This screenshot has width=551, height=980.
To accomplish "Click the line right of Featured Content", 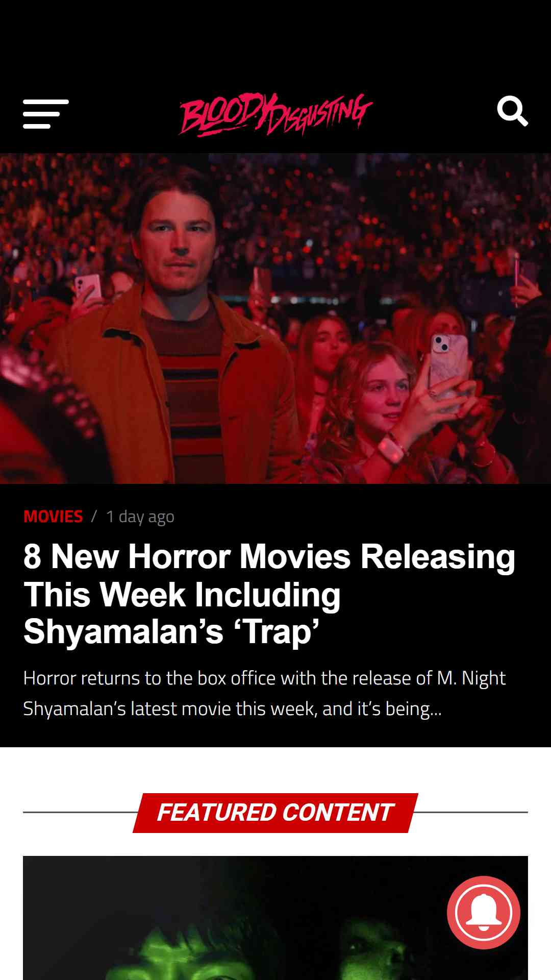I will click(x=471, y=812).
